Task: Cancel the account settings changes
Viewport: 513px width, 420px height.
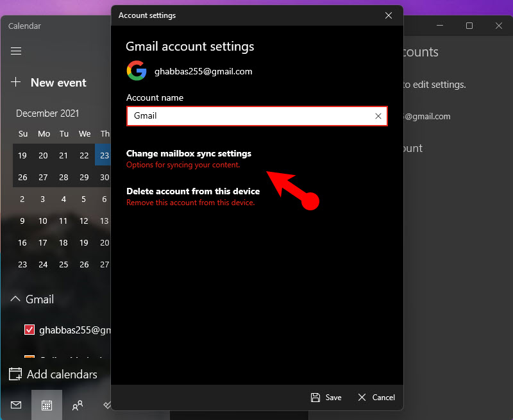Action: [x=376, y=398]
